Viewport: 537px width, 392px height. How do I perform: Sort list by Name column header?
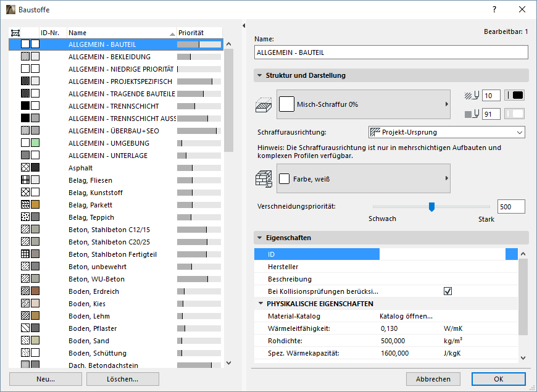pos(122,33)
